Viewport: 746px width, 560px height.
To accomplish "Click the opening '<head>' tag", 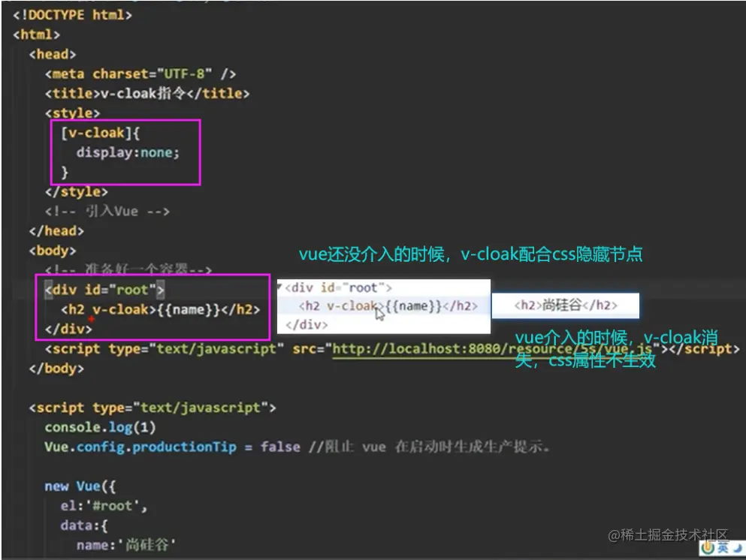I will click(53, 54).
